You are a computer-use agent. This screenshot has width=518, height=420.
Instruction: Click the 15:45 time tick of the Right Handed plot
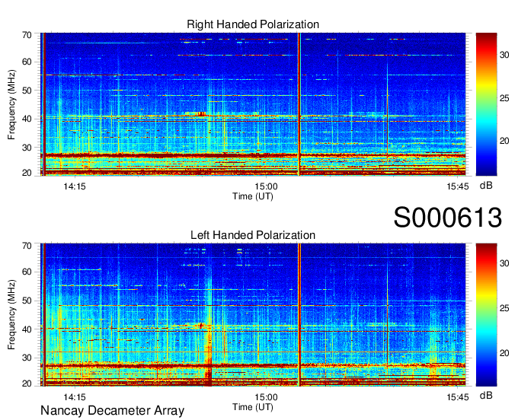coord(458,186)
